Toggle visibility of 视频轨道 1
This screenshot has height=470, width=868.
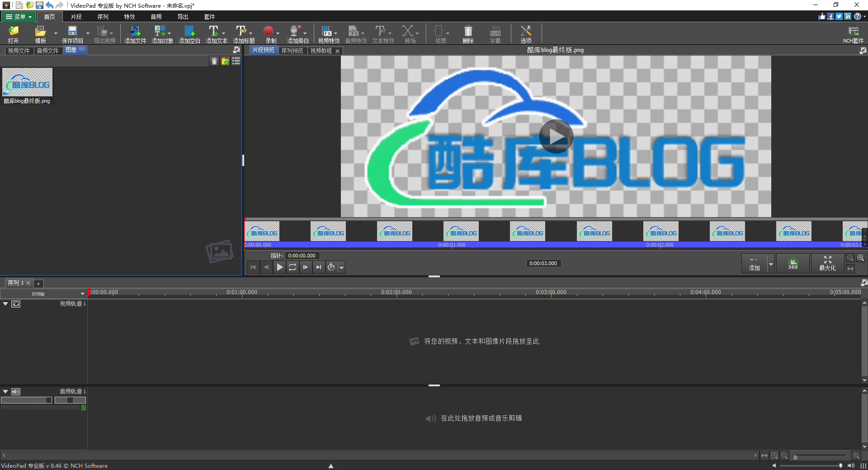click(16, 304)
